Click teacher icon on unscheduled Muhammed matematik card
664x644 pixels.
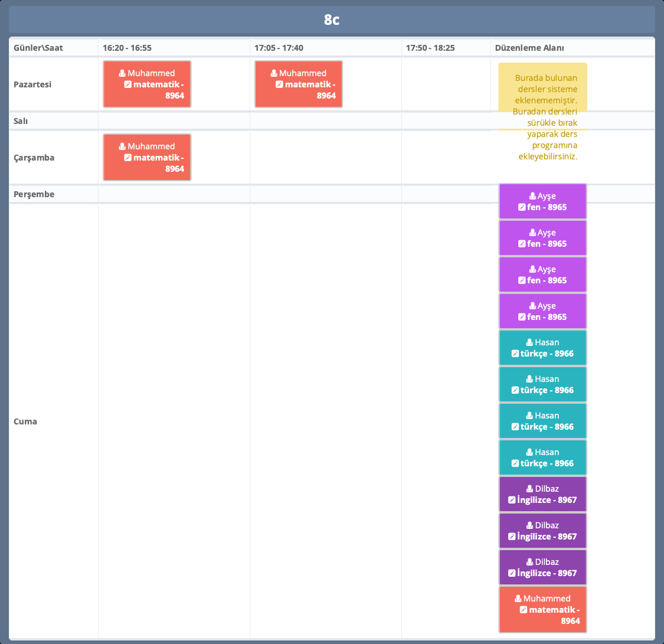[518, 599]
